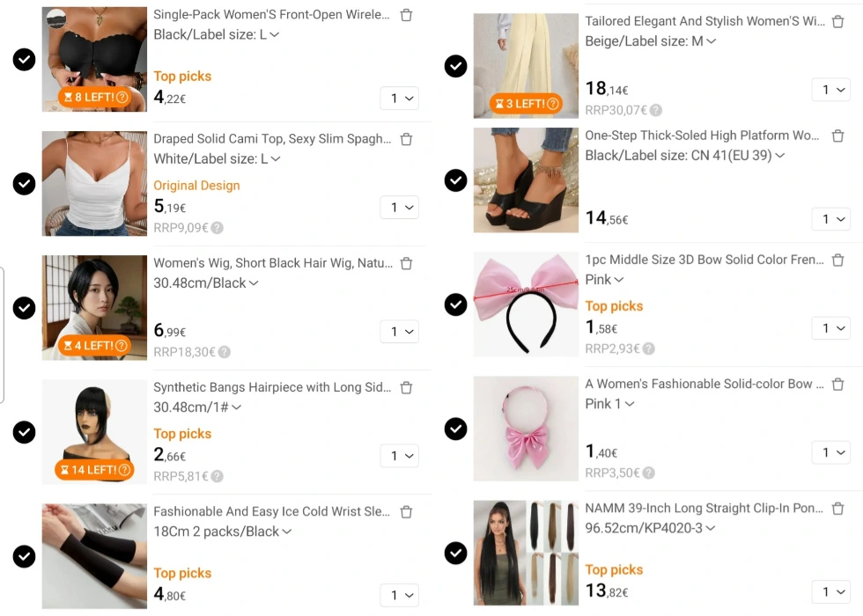The image size is (863, 616).
Task: Delete the Synthetic Bangs Hairpiece item
Action: 406,387
